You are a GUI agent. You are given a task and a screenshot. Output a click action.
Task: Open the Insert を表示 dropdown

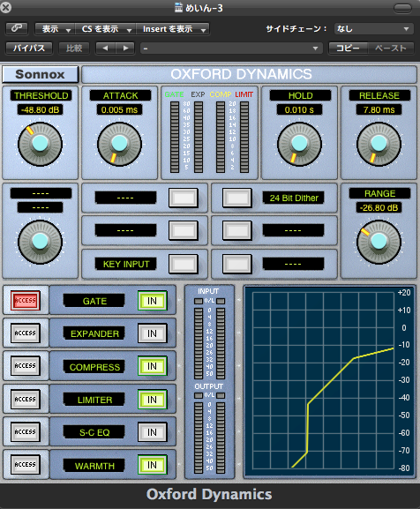coord(173,29)
